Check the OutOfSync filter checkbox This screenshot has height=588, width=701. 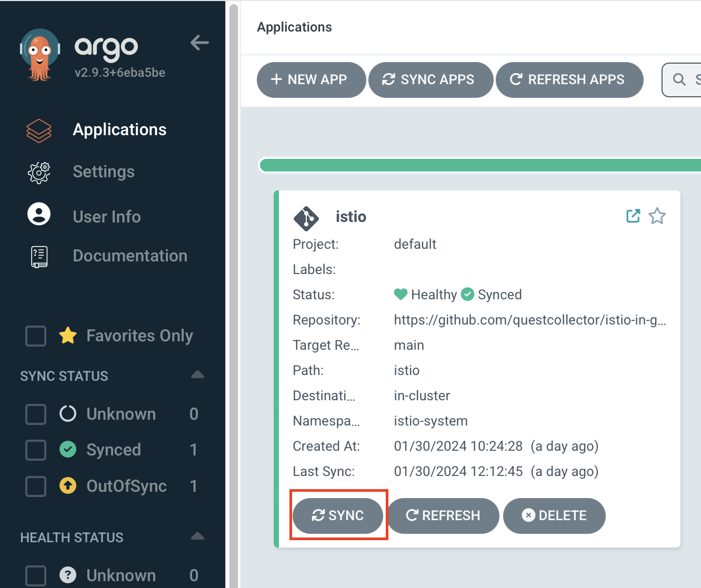(36, 486)
